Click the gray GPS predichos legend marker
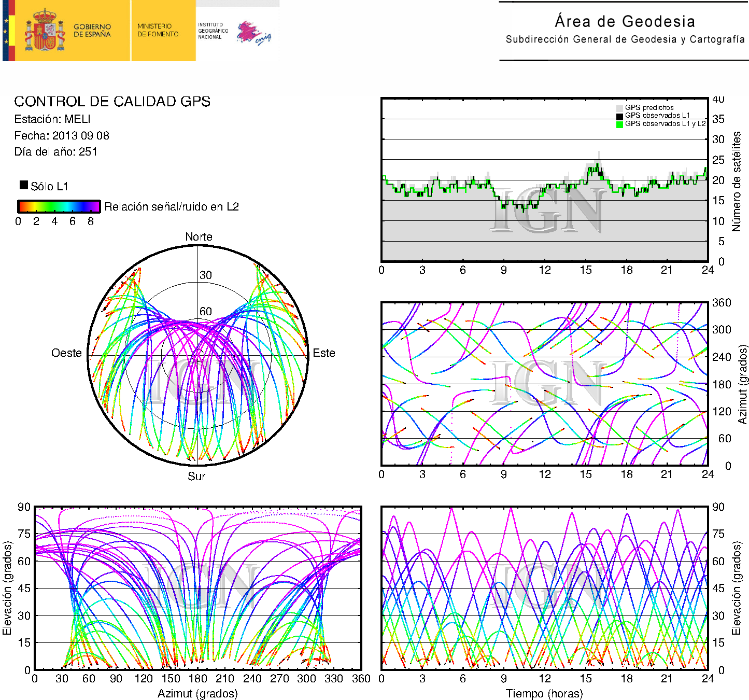The height and width of the screenshot is (700, 749). (619, 108)
